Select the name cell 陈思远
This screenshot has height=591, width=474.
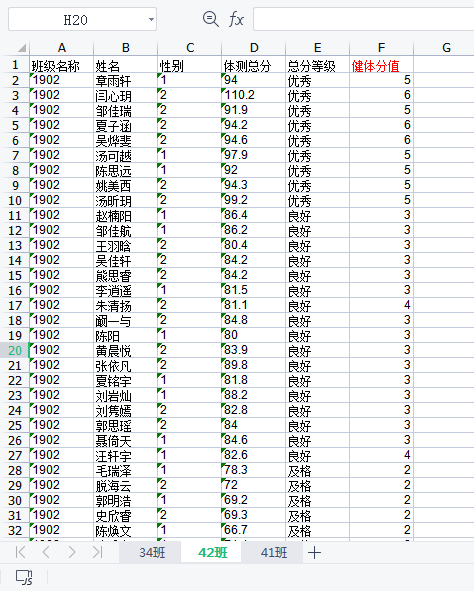point(125,170)
